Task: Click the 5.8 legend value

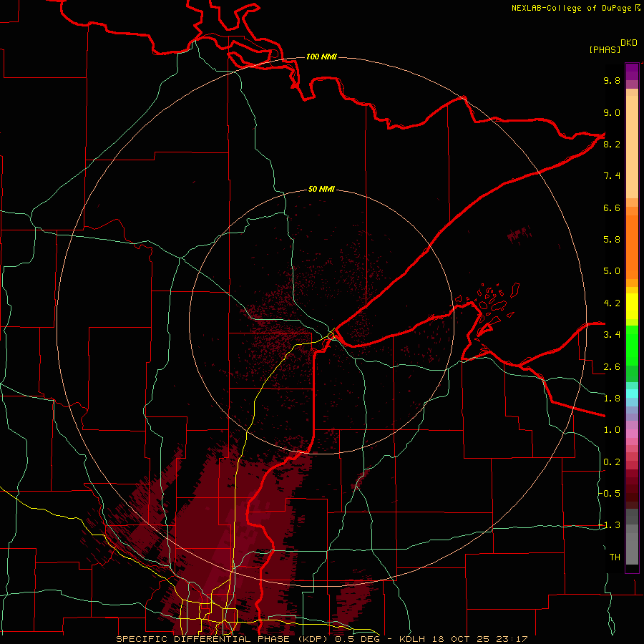Action: pos(612,239)
